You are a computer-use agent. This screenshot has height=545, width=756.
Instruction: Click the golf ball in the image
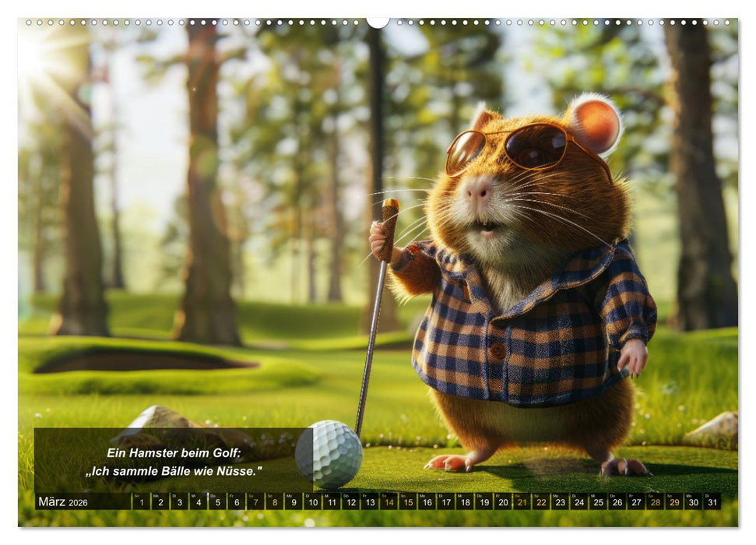click(327, 452)
